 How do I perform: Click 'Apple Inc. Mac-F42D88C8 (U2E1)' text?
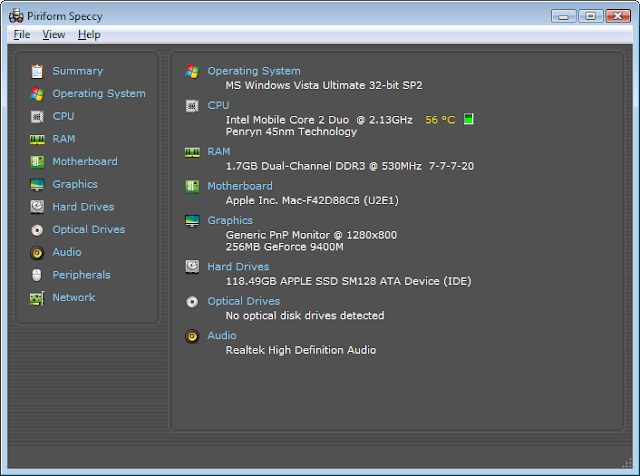(312, 200)
